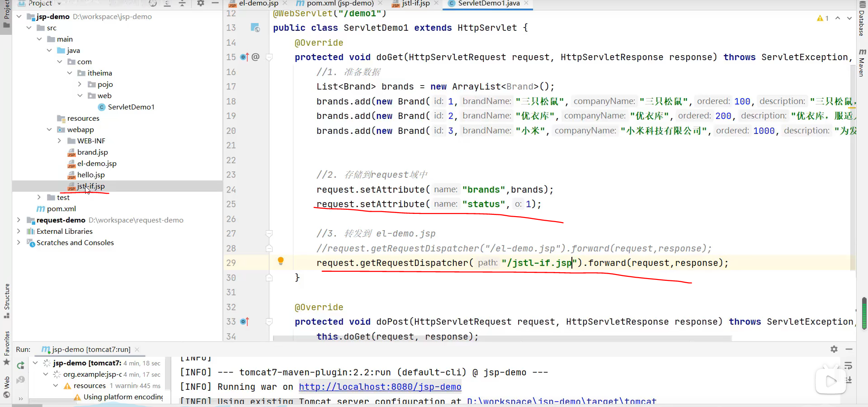Open Project panel settings gear

coord(201,3)
